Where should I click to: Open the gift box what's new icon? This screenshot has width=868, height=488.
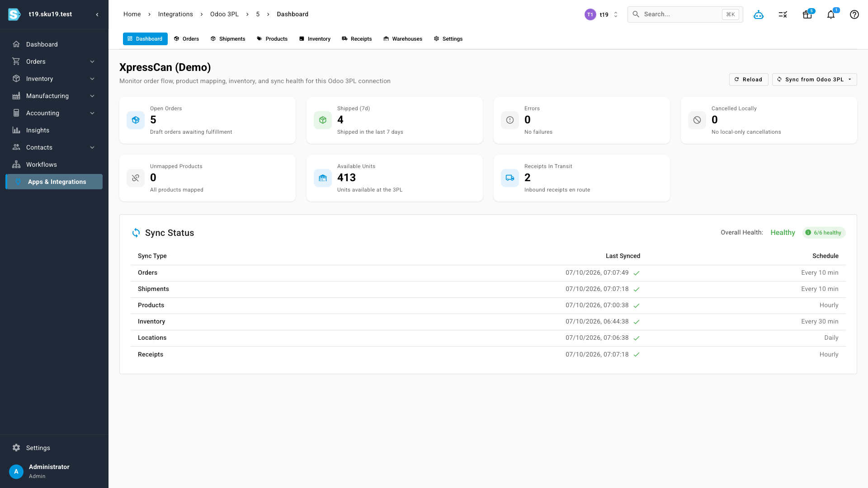[807, 14]
